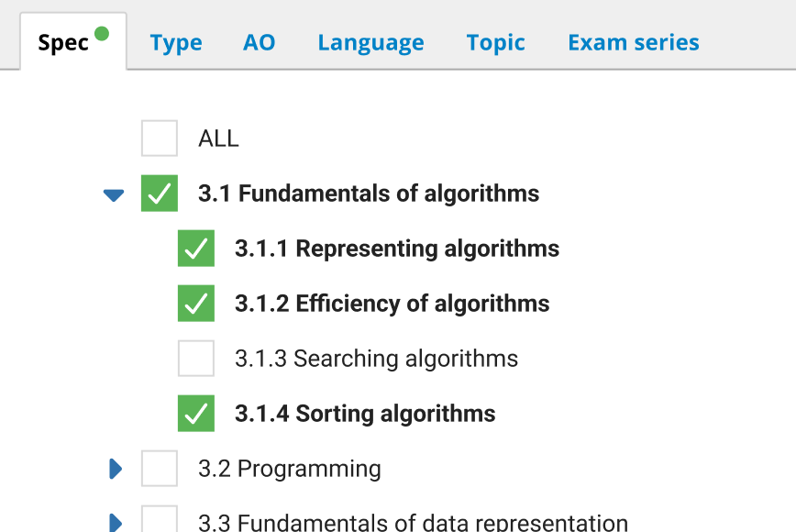The height and width of the screenshot is (532, 796).
Task: Open the AO tab
Action: click(259, 43)
